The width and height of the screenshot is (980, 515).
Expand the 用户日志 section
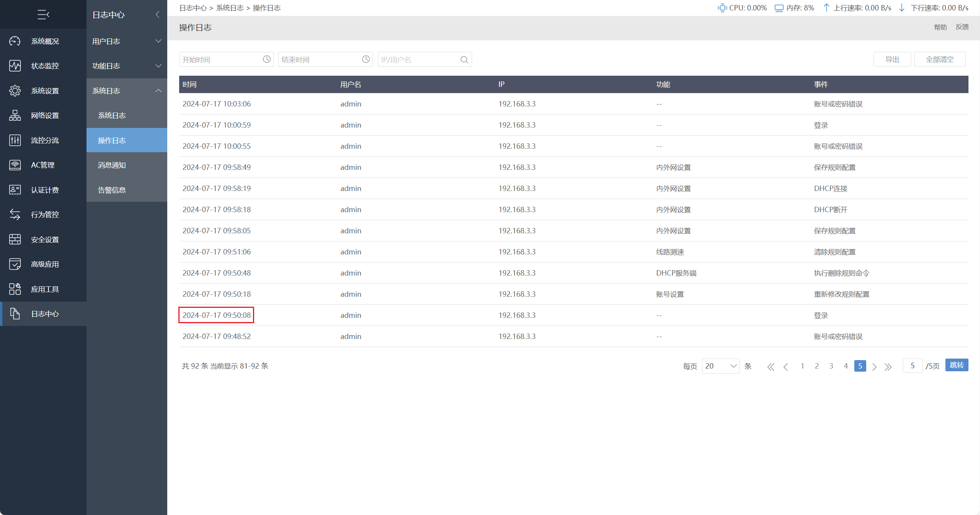[127, 41]
